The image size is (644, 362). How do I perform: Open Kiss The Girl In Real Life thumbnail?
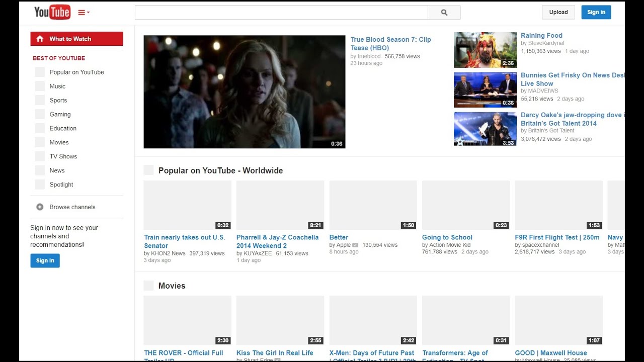point(280,320)
